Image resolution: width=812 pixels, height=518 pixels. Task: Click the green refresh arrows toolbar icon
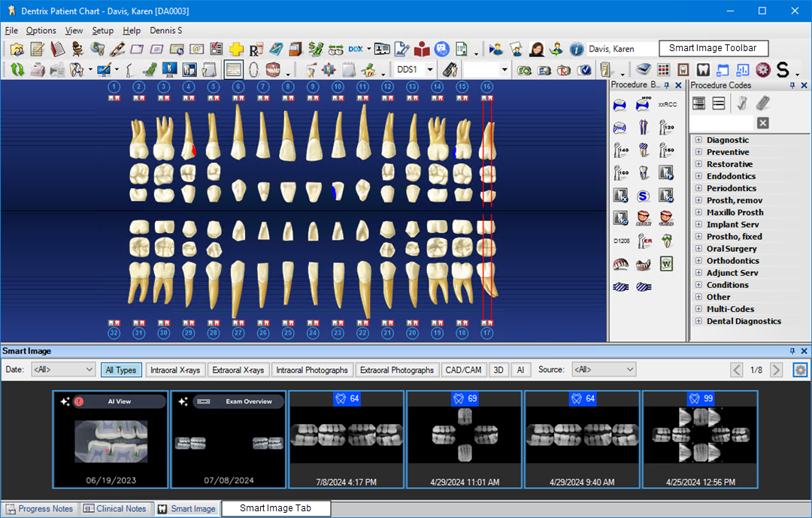coord(17,69)
